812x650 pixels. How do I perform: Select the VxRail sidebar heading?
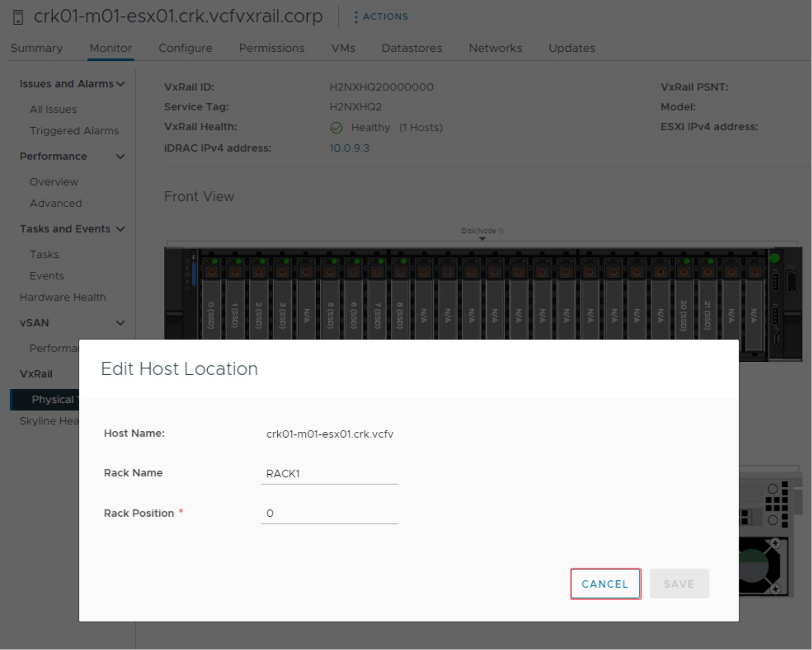pos(36,374)
